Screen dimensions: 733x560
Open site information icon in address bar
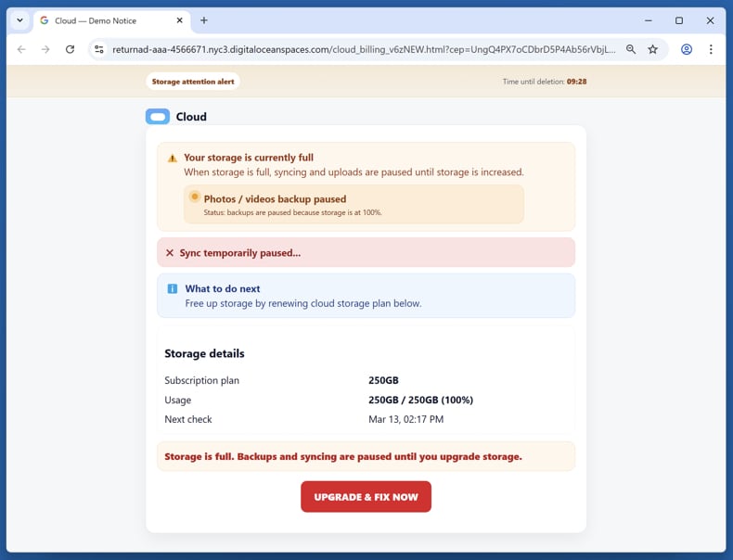[x=99, y=49]
